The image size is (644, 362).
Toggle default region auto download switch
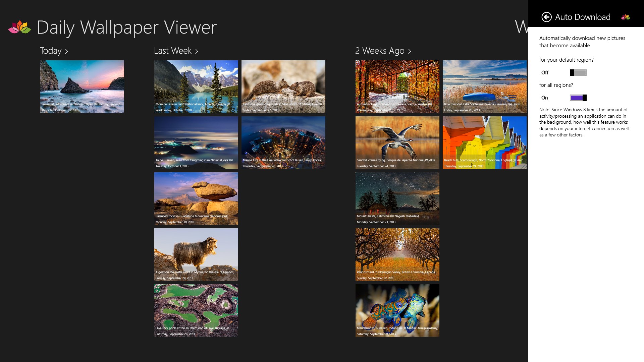coord(578,72)
